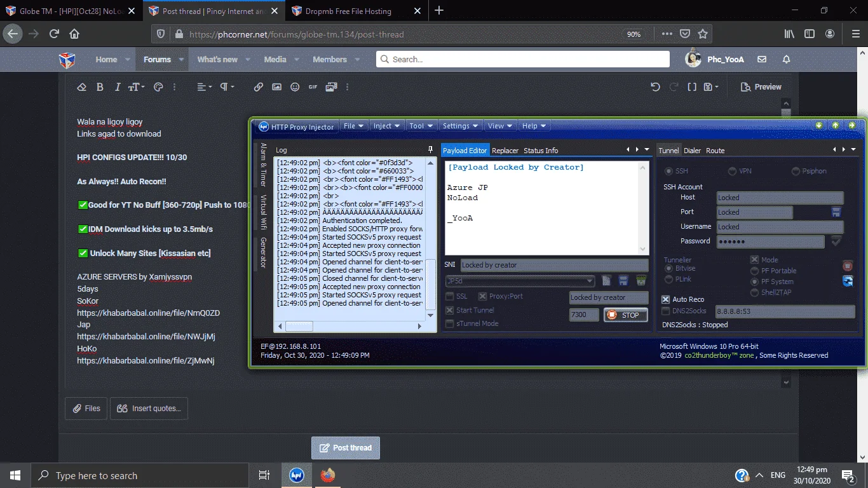
Task: Select the VPN radio button
Action: pyautogui.click(x=733, y=171)
